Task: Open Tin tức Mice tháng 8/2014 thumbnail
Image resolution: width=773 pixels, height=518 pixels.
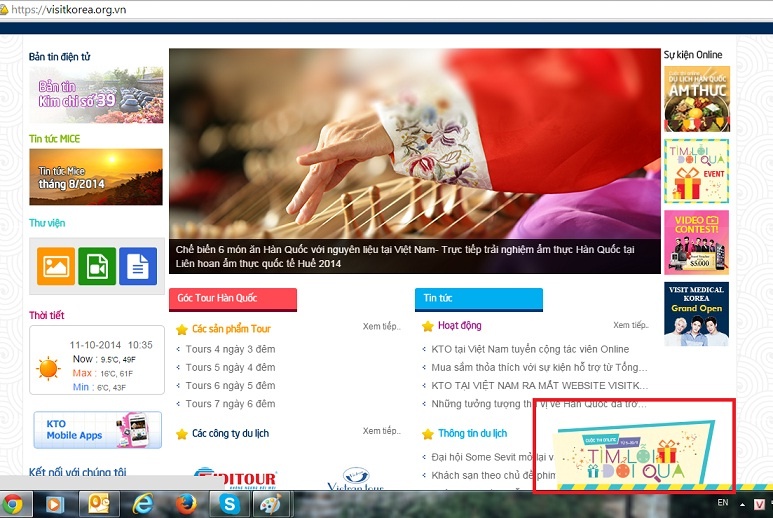Action: tap(96, 176)
